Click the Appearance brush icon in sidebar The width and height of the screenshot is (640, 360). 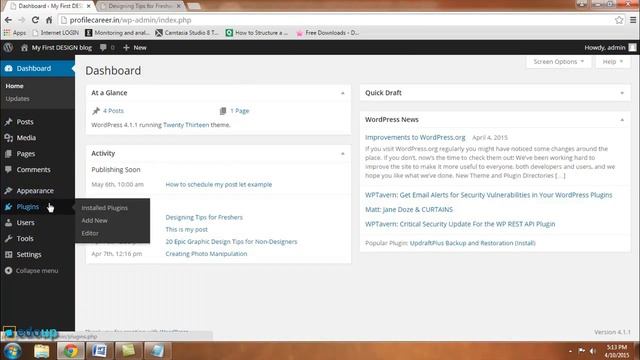pyautogui.click(x=9, y=191)
